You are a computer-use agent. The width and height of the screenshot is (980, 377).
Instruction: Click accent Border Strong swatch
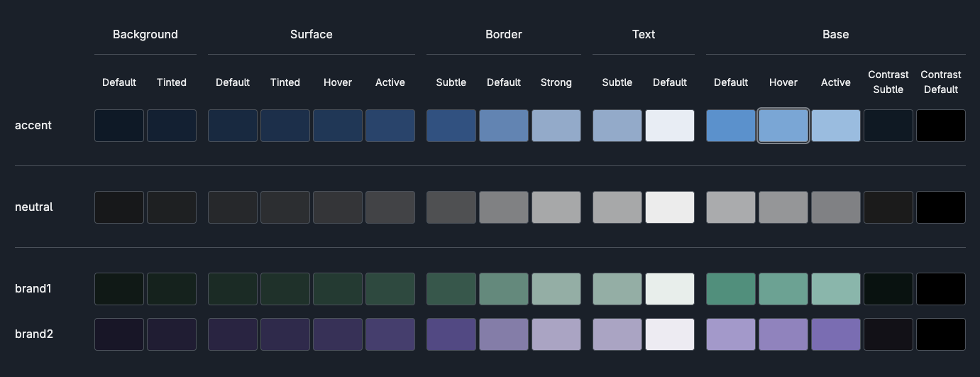coord(556,126)
